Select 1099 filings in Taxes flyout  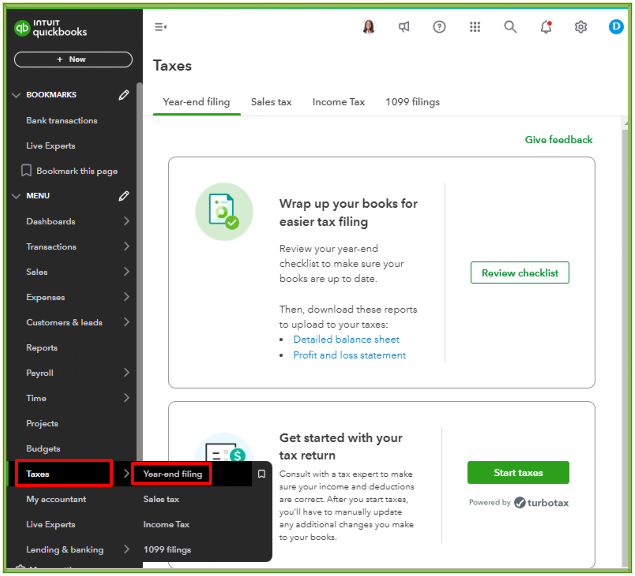tap(167, 550)
